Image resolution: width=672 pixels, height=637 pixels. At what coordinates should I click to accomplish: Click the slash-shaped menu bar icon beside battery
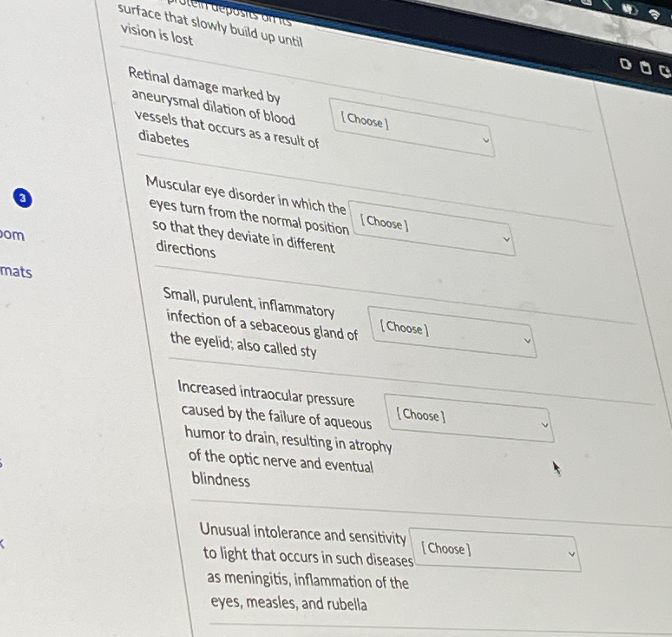click(x=607, y=5)
